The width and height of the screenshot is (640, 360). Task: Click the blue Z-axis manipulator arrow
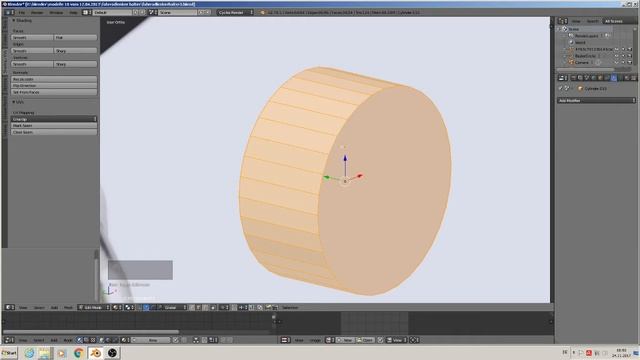coord(345,158)
